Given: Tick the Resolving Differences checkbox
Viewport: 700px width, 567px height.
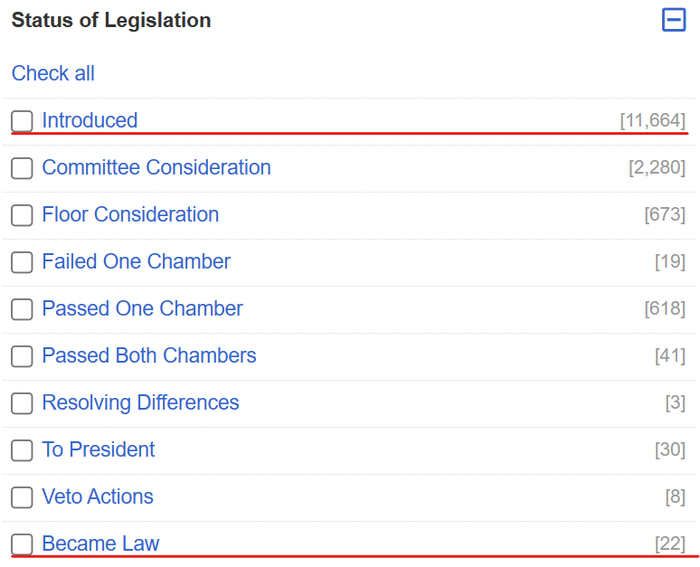Looking at the screenshot, I should pyautogui.click(x=22, y=403).
